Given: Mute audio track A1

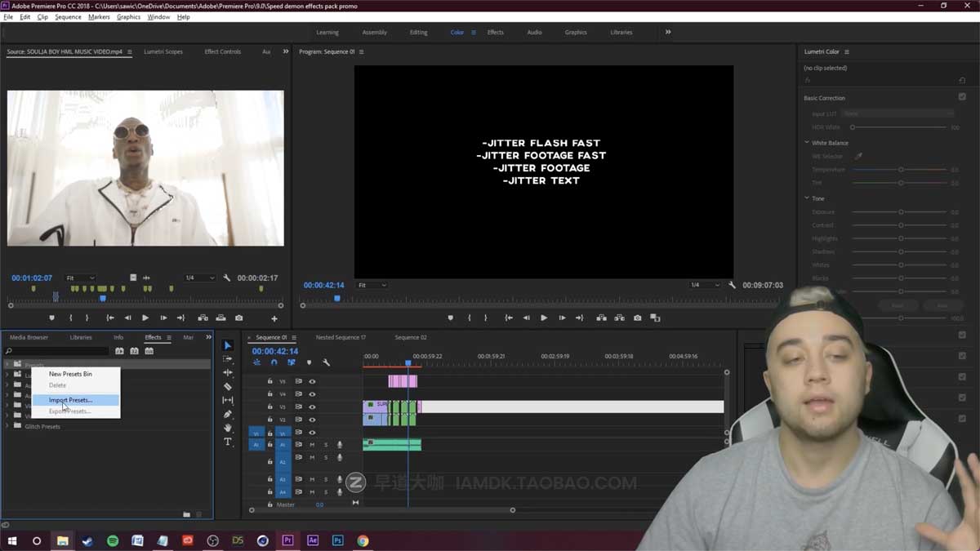Looking at the screenshot, I should coord(312,445).
